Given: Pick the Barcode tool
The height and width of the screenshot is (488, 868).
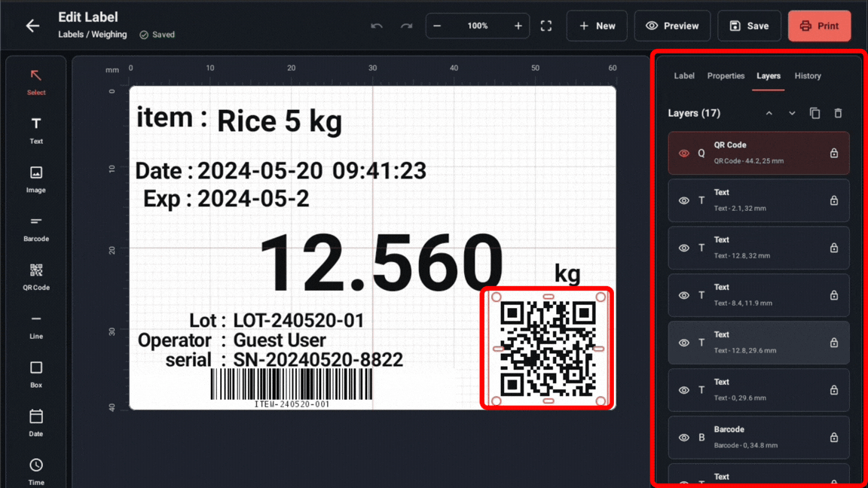Looking at the screenshot, I should 36,228.
